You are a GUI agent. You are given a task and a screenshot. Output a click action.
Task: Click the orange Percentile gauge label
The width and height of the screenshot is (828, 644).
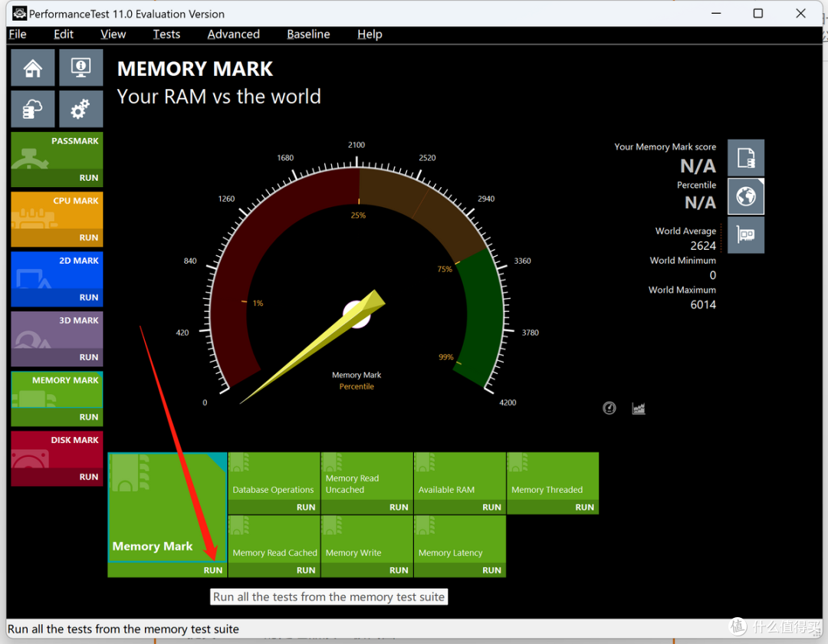pyautogui.click(x=356, y=386)
